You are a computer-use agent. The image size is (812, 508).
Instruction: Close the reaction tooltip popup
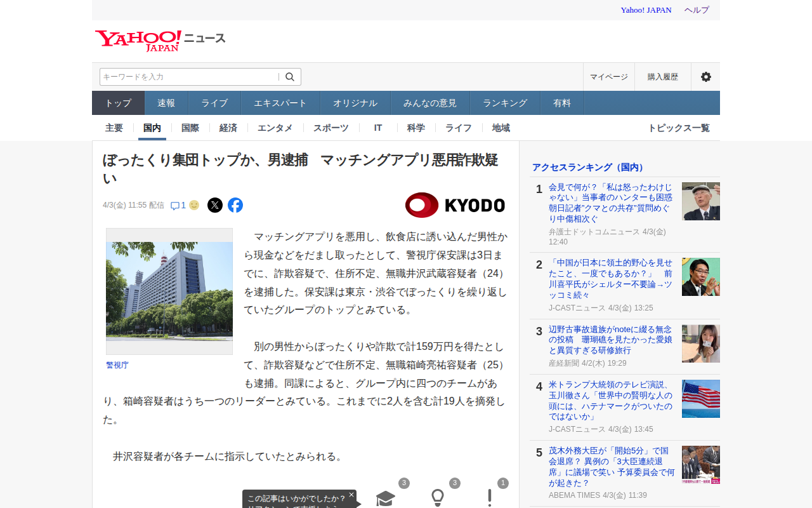point(351,495)
